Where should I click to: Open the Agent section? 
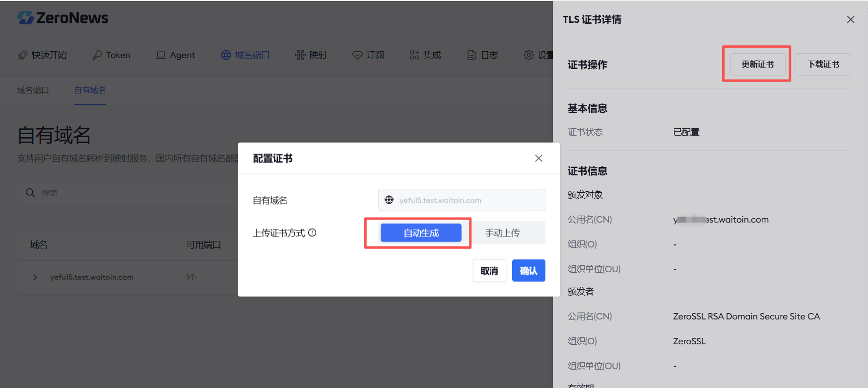(x=176, y=55)
